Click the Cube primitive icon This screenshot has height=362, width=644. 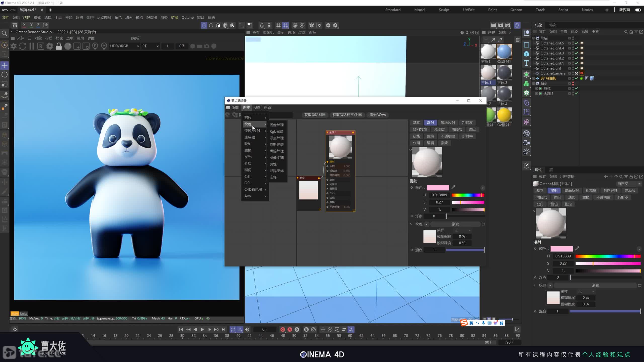click(527, 54)
